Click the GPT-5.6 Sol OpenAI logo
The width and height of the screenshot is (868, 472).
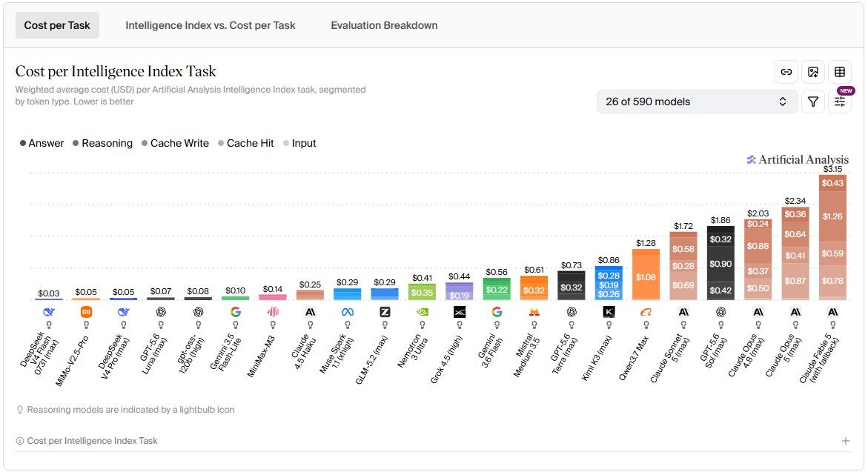pos(720,312)
